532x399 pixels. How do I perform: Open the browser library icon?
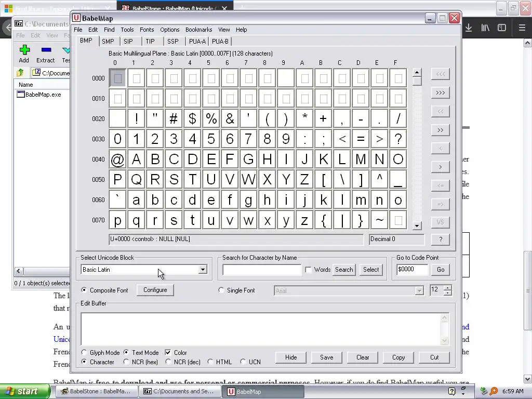point(485,28)
